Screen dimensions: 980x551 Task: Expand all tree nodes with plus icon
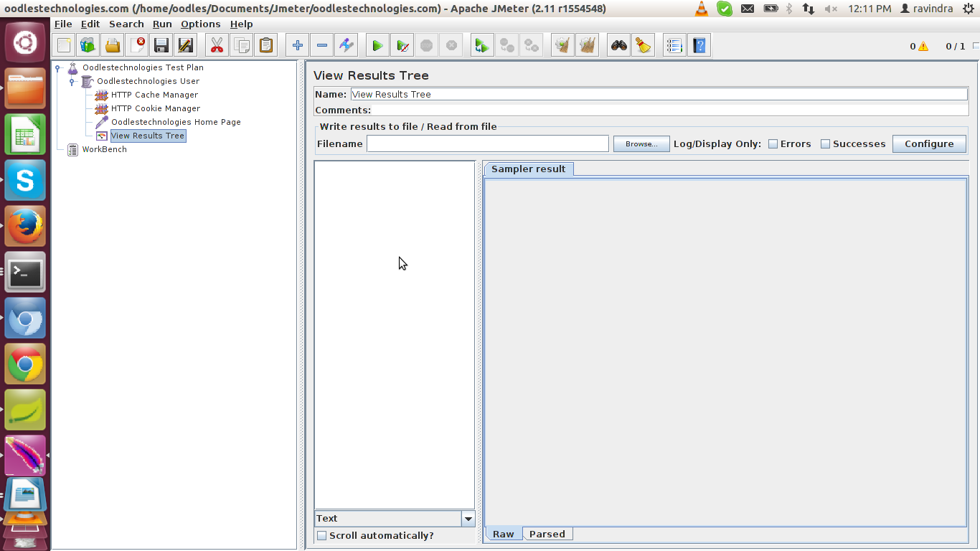pyautogui.click(x=298, y=46)
